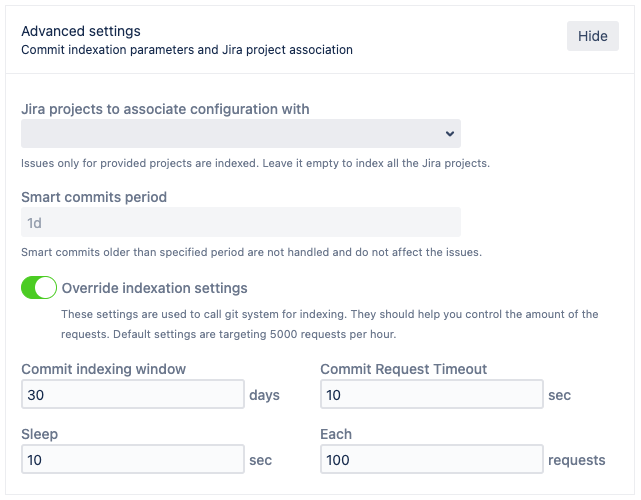641x500 pixels.
Task: Click the Each field label
Action: (336, 435)
